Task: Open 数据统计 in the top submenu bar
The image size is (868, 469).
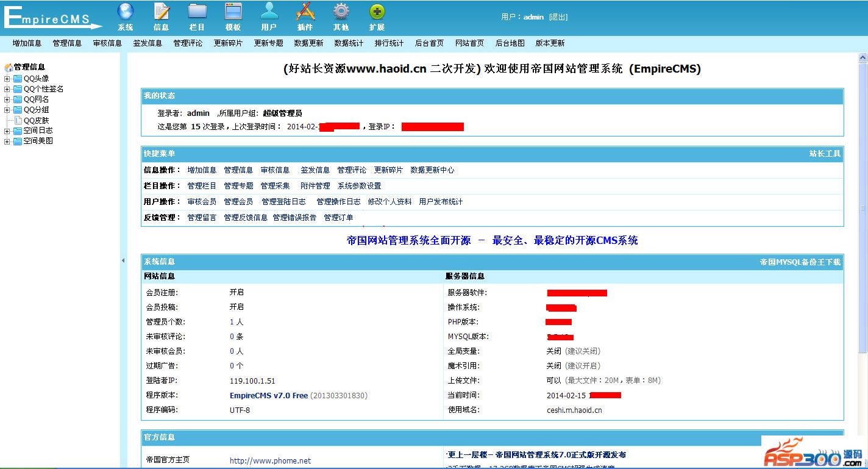Action: click(349, 43)
